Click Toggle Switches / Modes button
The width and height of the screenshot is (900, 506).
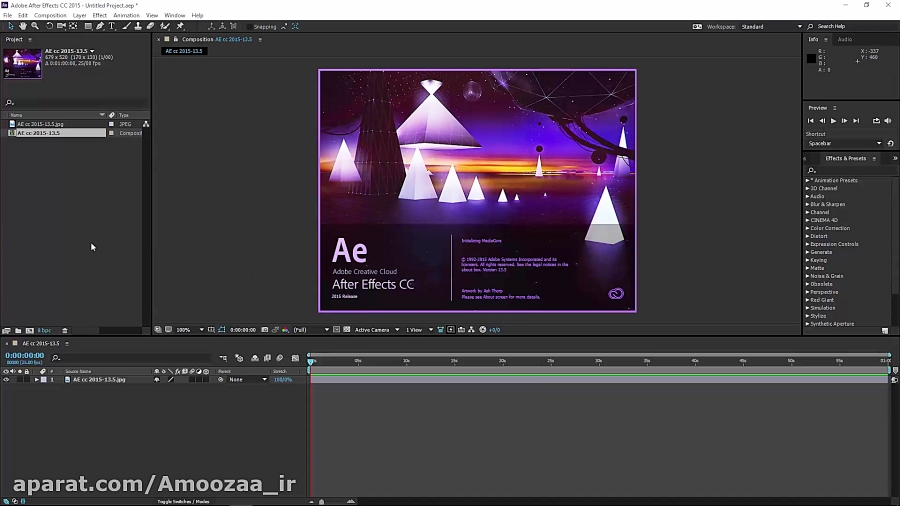[183, 501]
